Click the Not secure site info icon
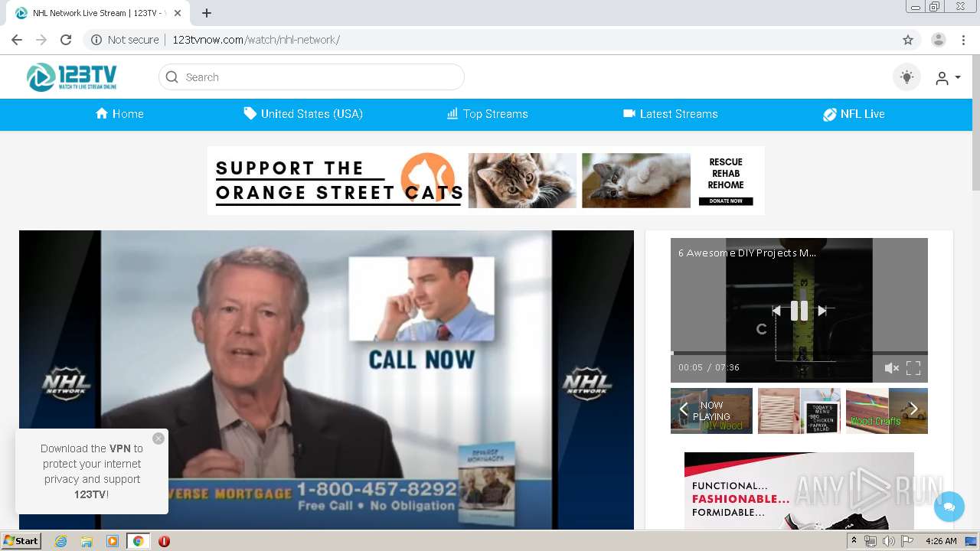This screenshot has width=980, height=551. coord(96,40)
